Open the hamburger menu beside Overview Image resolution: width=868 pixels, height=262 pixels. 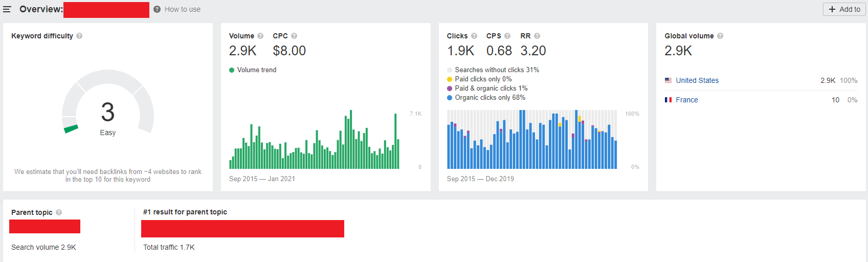pyautogui.click(x=7, y=9)
